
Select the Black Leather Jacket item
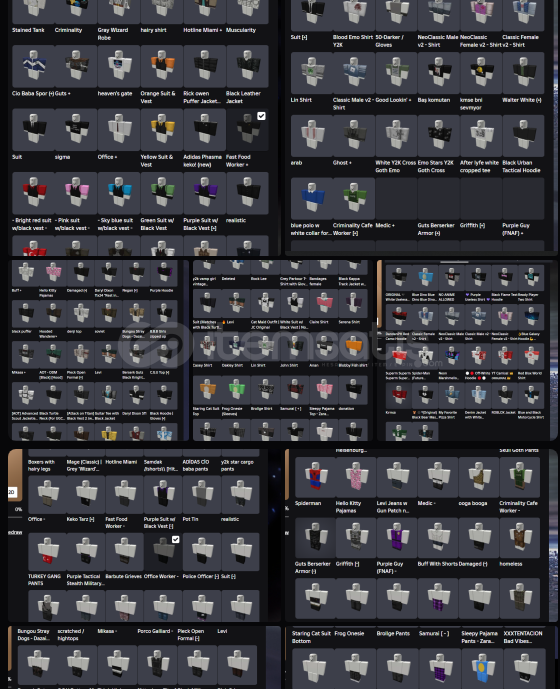click(247, 66)
